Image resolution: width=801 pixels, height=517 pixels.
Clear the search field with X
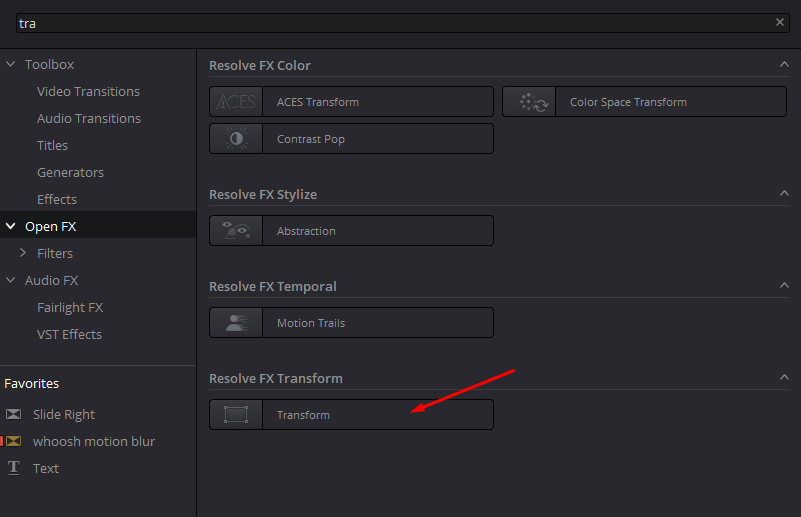(x=780, y=22)
